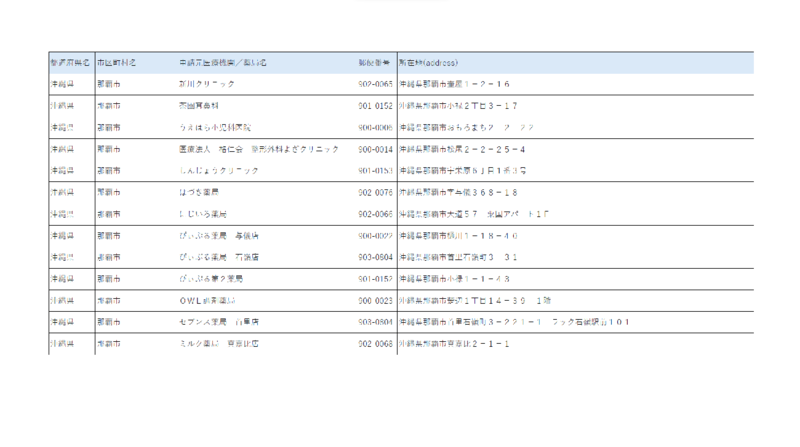Click postal code 900-0014
The height and width of the screenshot is (447, 800).
[375, 149]
